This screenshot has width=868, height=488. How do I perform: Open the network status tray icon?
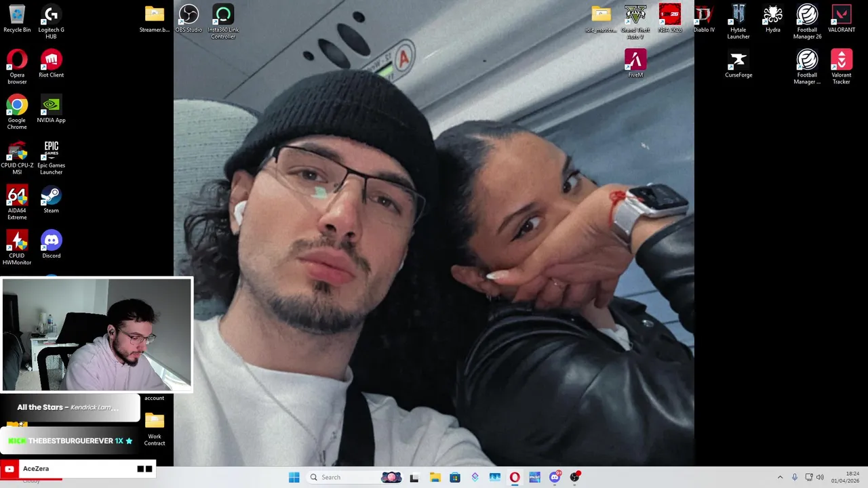[808, 477]
